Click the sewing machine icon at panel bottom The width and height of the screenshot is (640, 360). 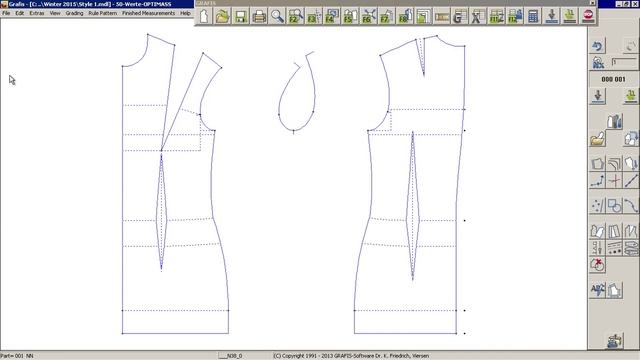tap(614, 341)
